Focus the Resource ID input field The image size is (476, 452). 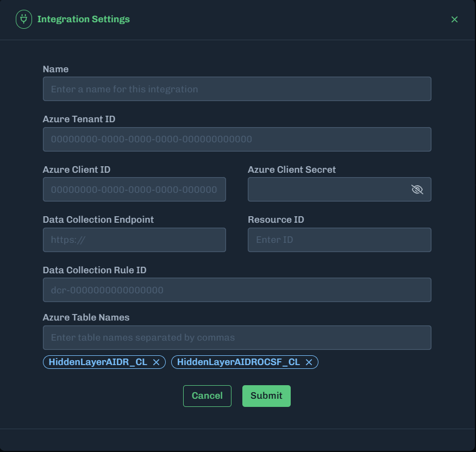pos(339,240)
